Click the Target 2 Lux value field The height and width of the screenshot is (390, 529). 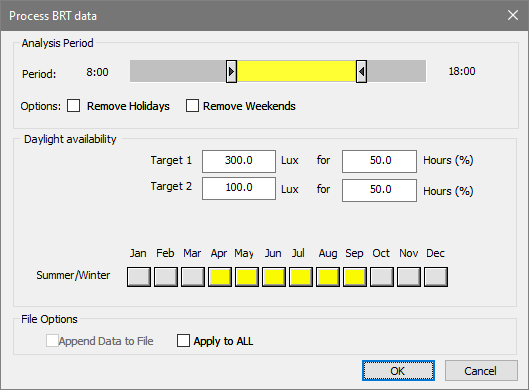239,188
